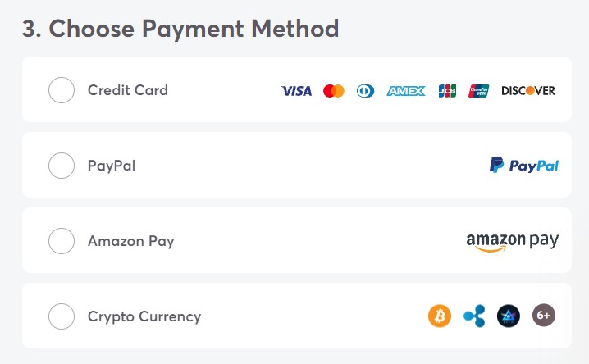This screenshot has height=364, width=589.
Task: Click the Amazon Pay label text
Action: [130, 241]
